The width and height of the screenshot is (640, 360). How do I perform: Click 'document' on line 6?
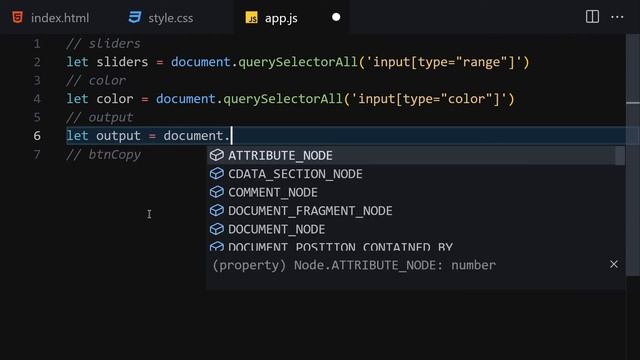pyautogui.click(x=193, y=136)
